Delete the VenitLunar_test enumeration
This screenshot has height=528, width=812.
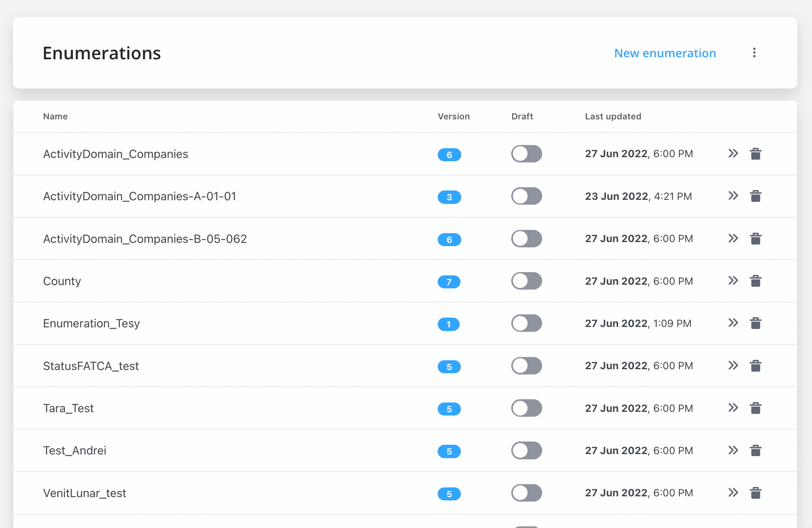point(756,493)
